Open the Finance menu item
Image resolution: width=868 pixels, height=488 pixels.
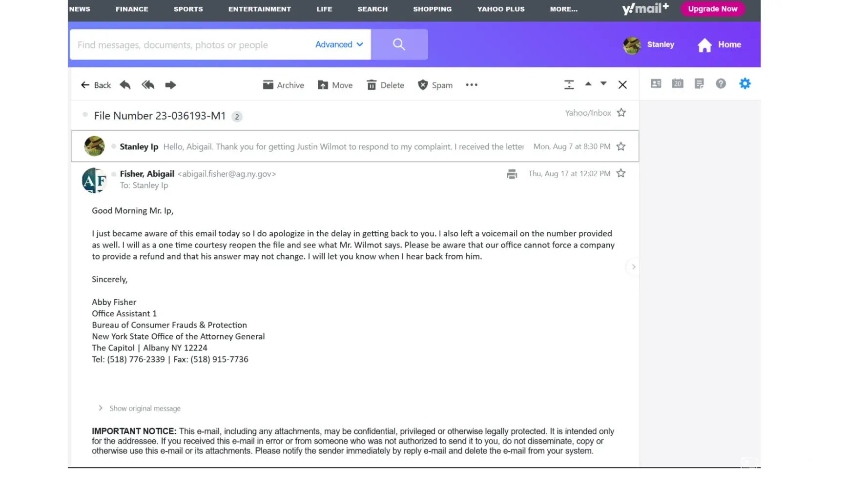tap(132, 9)
